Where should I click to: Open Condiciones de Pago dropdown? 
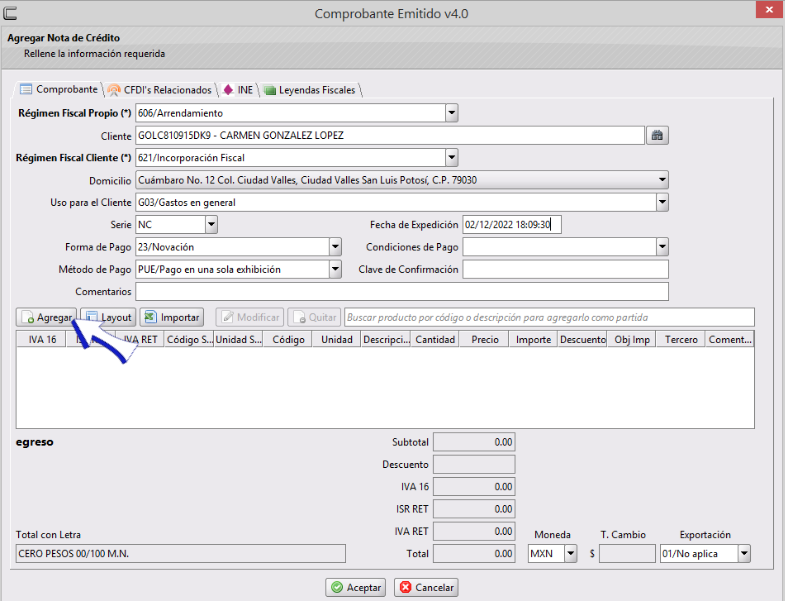(662, 247)
